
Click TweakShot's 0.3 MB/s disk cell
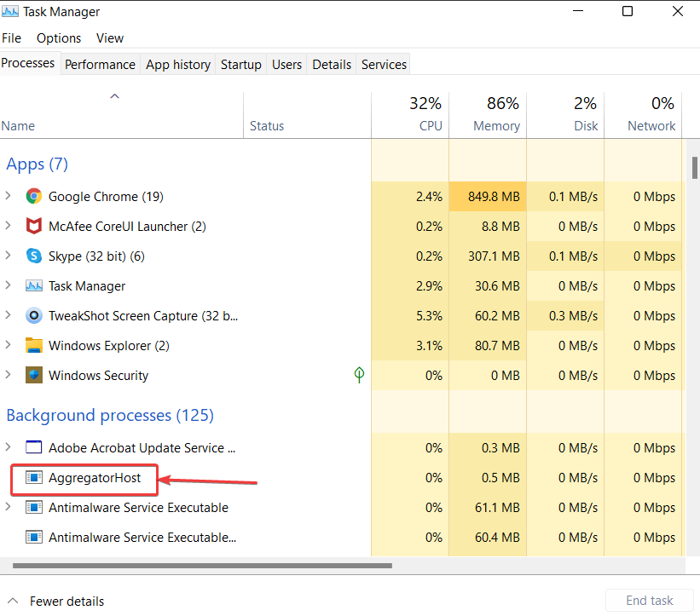(565, 316)
